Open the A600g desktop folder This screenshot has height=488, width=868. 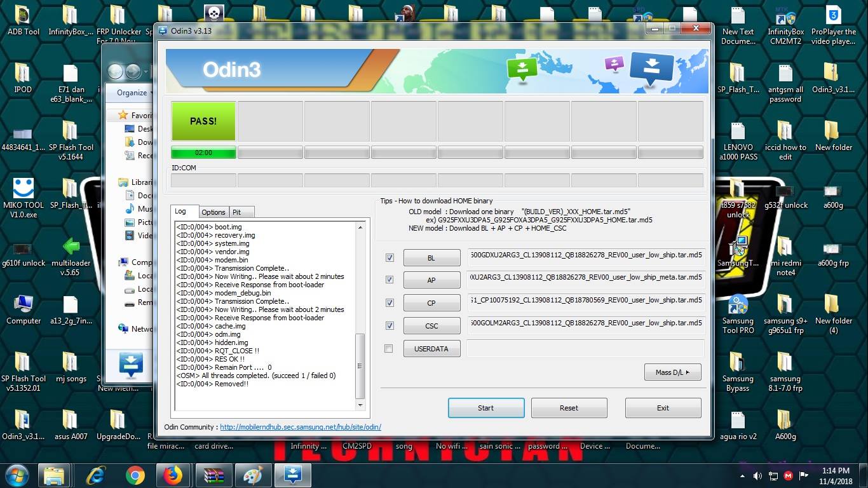point(786,426)
